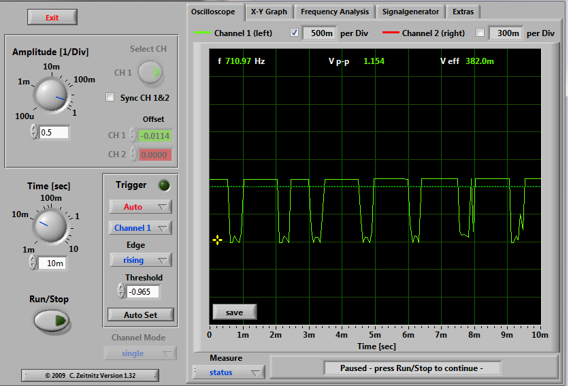Open the Measure status dropdown

tap(228, 372)
